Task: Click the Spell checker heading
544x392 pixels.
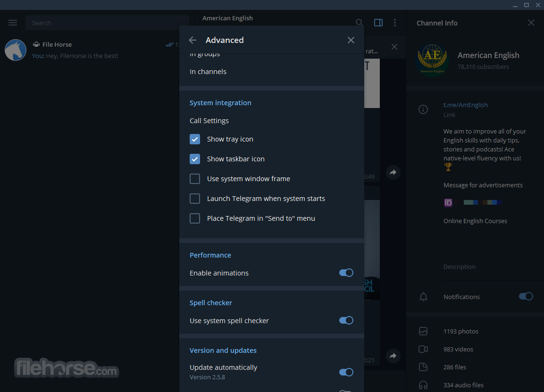Action: [210, 303]
